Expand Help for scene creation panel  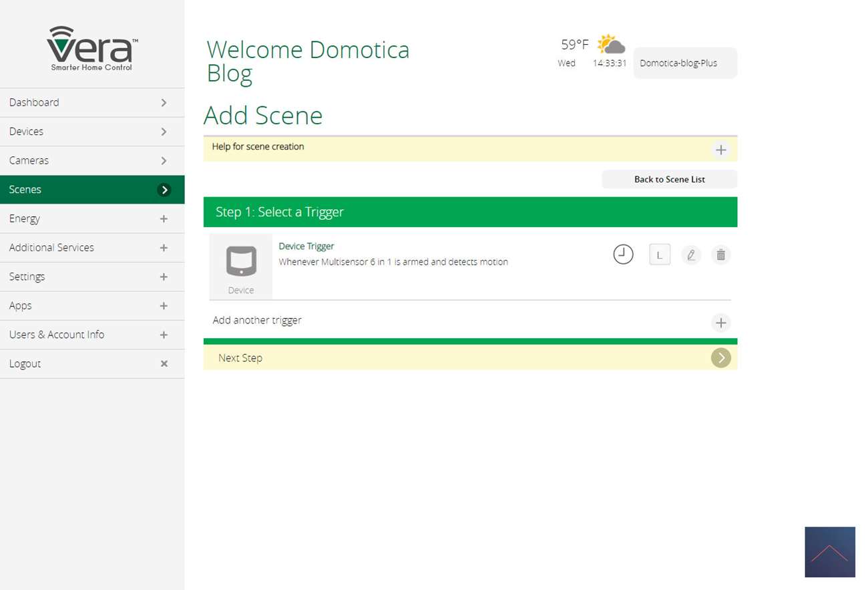point(720,150)
